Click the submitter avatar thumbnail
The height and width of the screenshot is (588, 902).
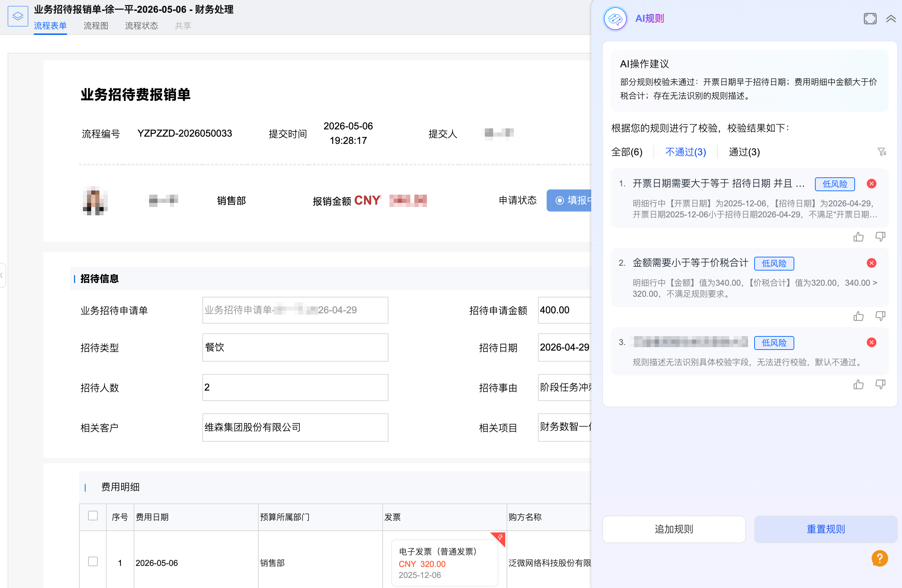[x=95, y=201]
